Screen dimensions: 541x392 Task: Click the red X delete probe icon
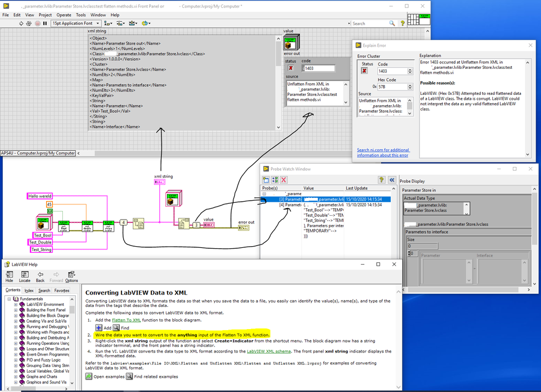284,180
